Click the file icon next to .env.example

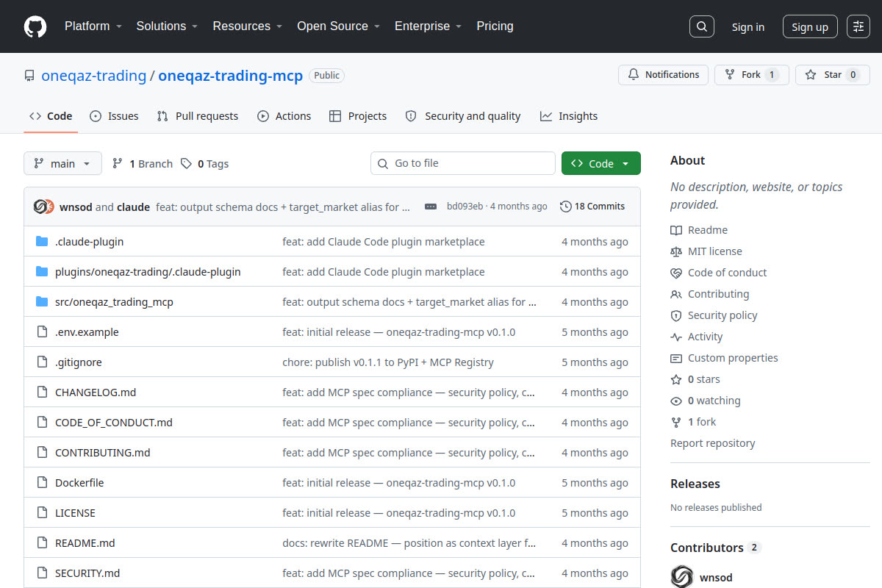(x=42, y=332)
